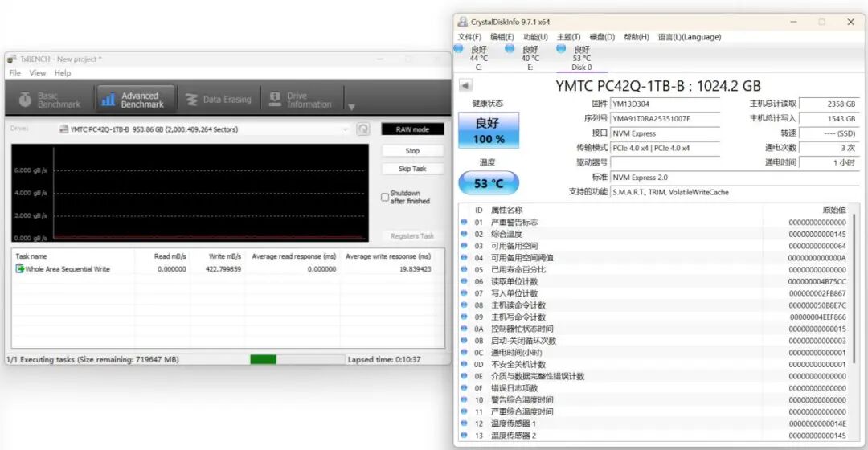The height and width of the screenshot is (450, 868).
Task: Click the status dot for attribute 0E 介质与数据完整性错误计数
Action: point(464,376)
